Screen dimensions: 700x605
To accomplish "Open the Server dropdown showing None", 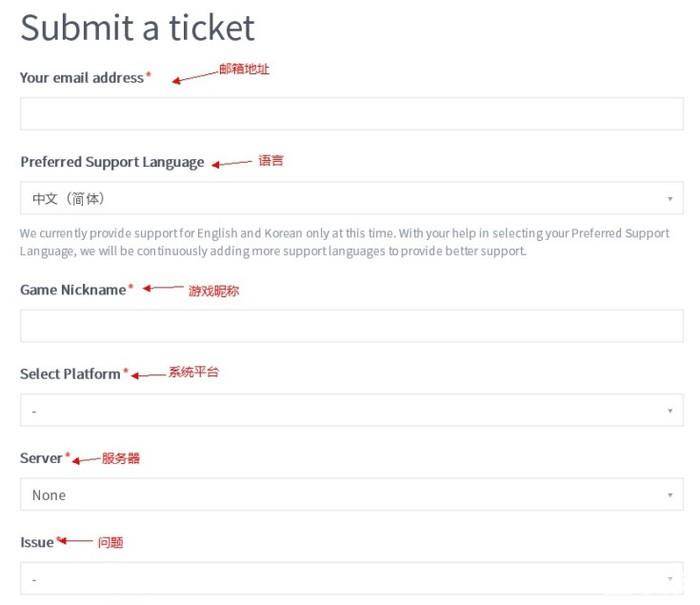I will (x=351, y=495).
